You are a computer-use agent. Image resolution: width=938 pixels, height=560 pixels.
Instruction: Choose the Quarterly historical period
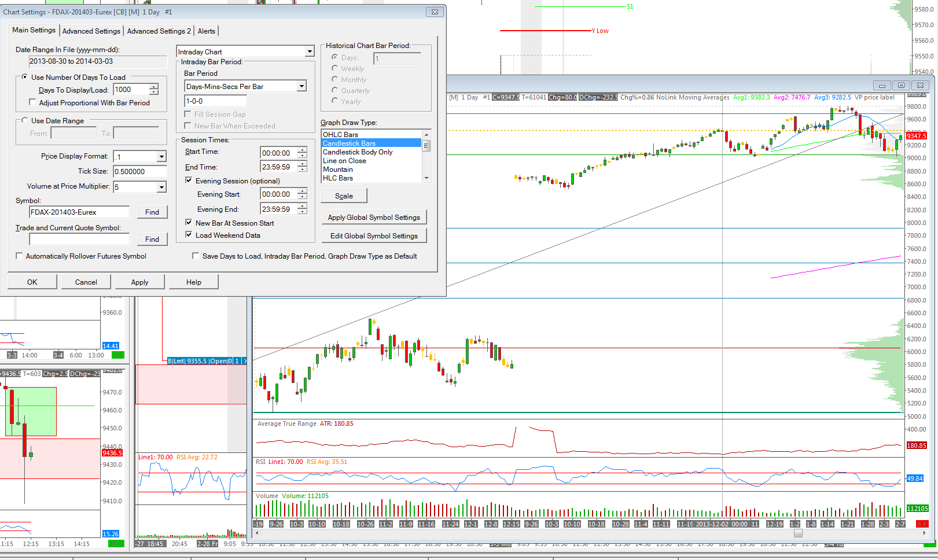[334, 90]
